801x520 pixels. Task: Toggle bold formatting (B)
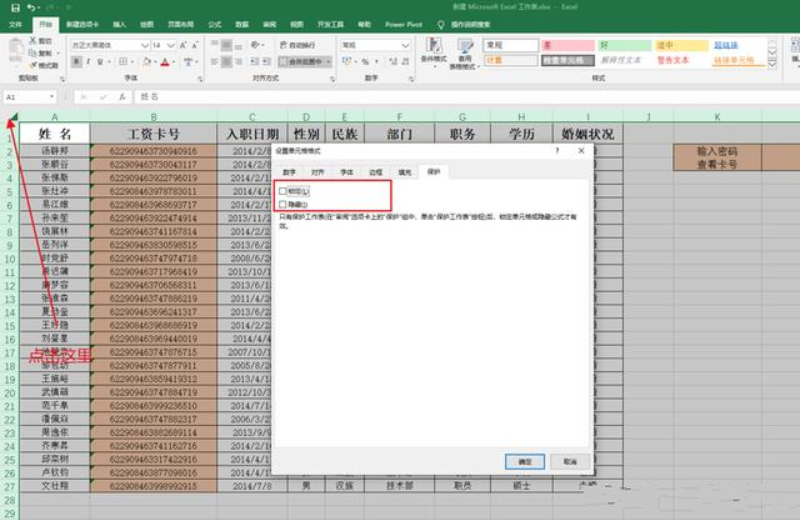76,62
